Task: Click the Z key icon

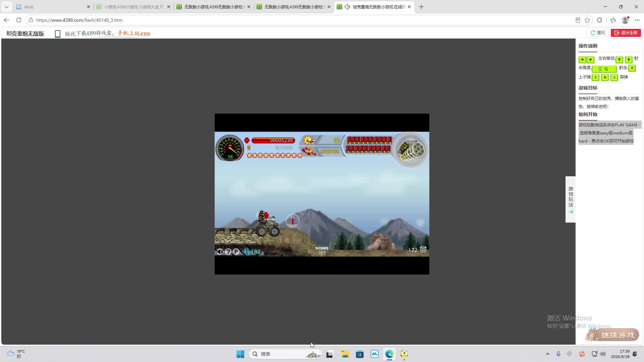Action: pos(596,77)
